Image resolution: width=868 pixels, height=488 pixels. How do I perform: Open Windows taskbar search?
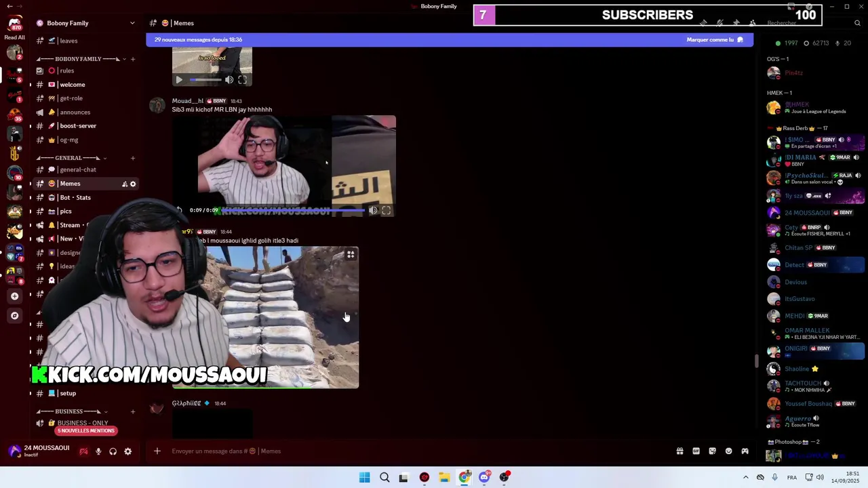coord(384,478)
